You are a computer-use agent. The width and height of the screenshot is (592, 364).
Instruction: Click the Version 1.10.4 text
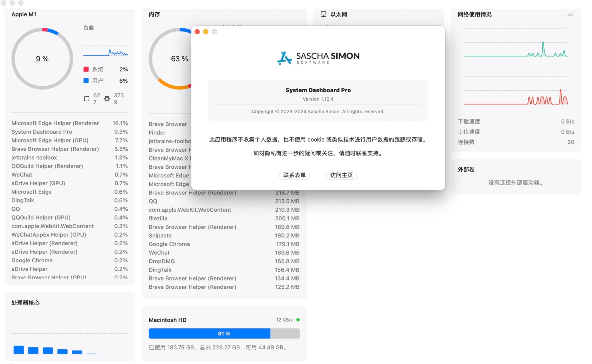[x=318, y=99]
